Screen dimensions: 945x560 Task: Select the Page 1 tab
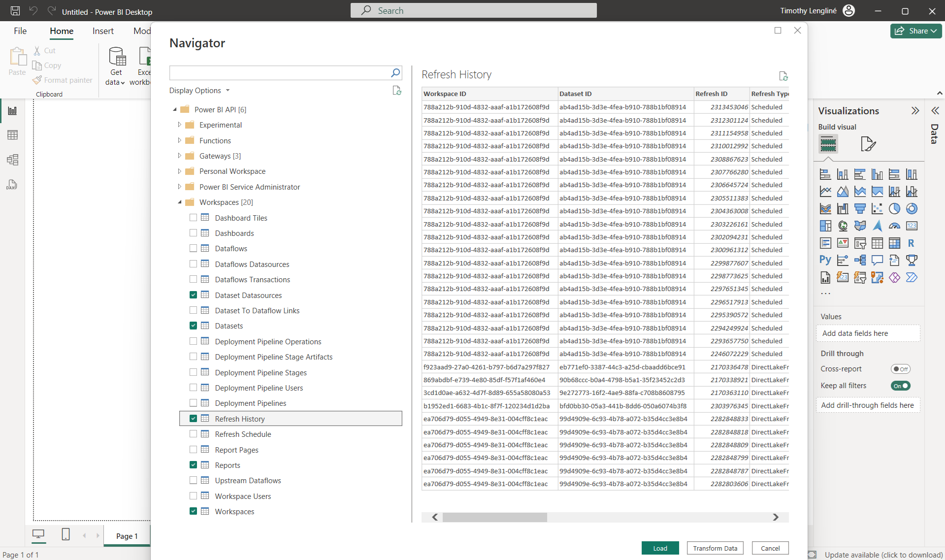click(x=127, y=536)
